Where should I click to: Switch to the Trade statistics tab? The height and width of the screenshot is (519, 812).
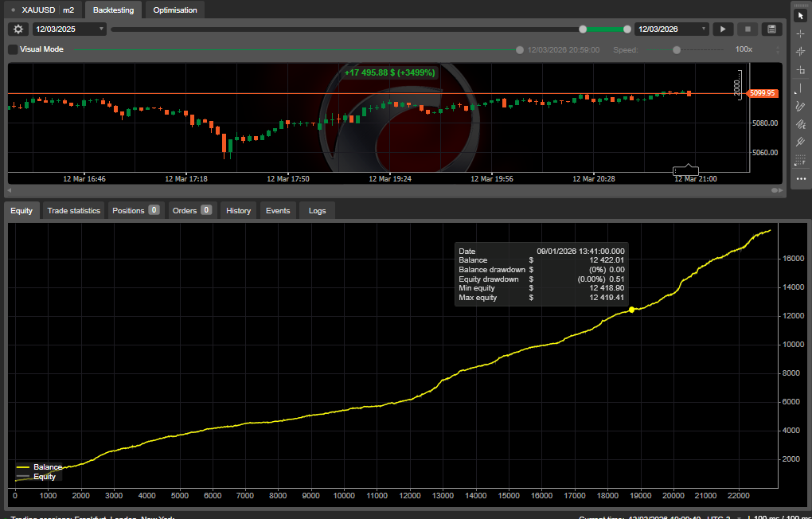73,210
